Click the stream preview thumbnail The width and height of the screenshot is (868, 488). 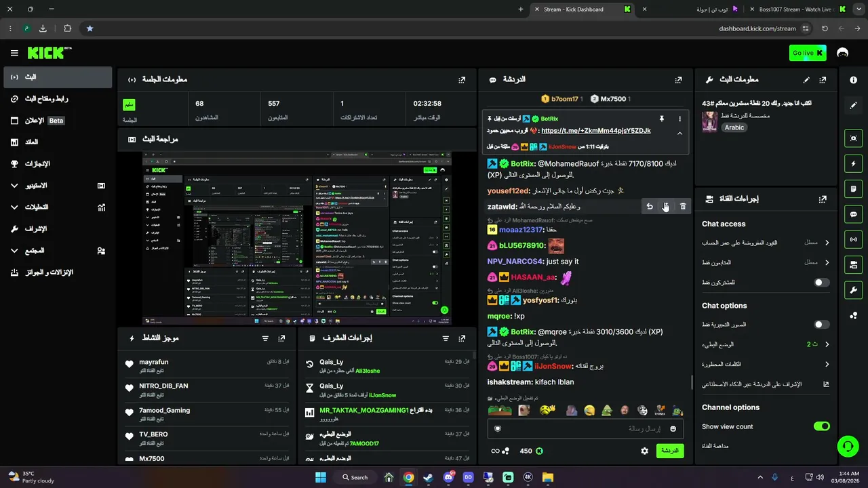(297, 239)
